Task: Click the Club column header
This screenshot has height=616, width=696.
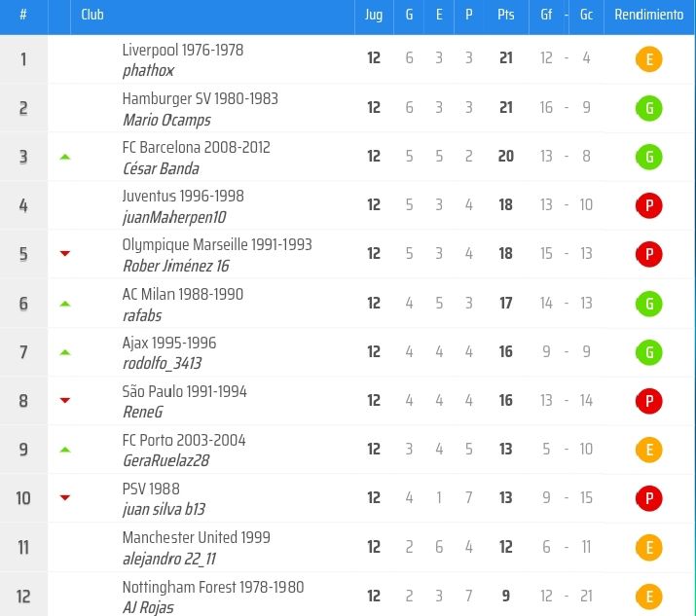Action: (x=92, y=16)
